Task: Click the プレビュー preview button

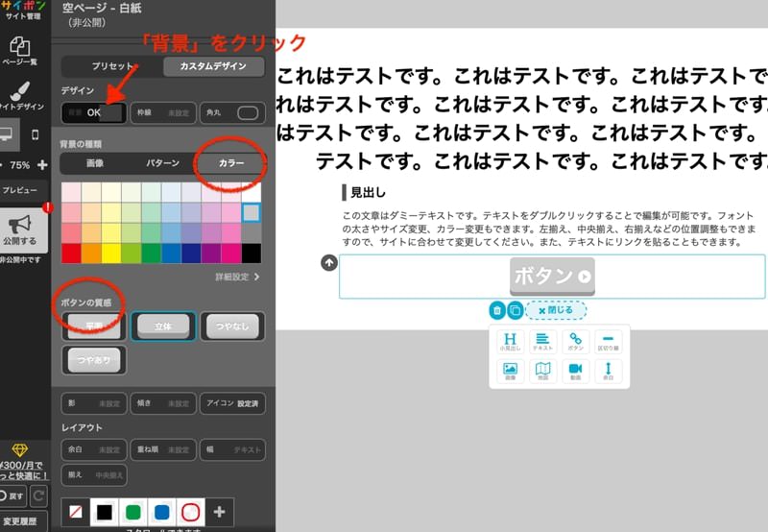Action: pos(21,190)
